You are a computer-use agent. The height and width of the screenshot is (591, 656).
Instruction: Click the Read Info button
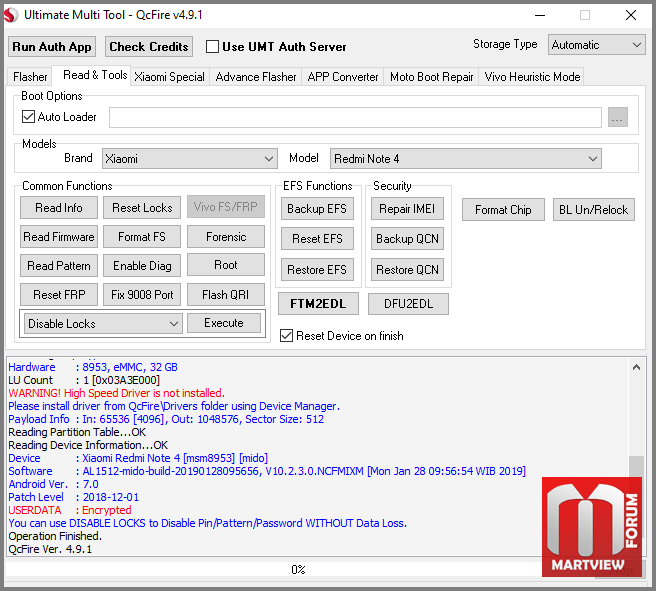pos(59,208)
